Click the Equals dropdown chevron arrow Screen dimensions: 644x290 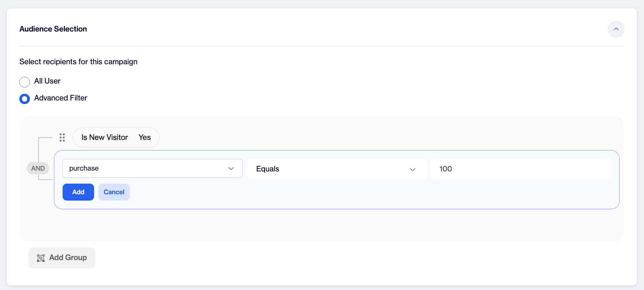pos(413,169)
